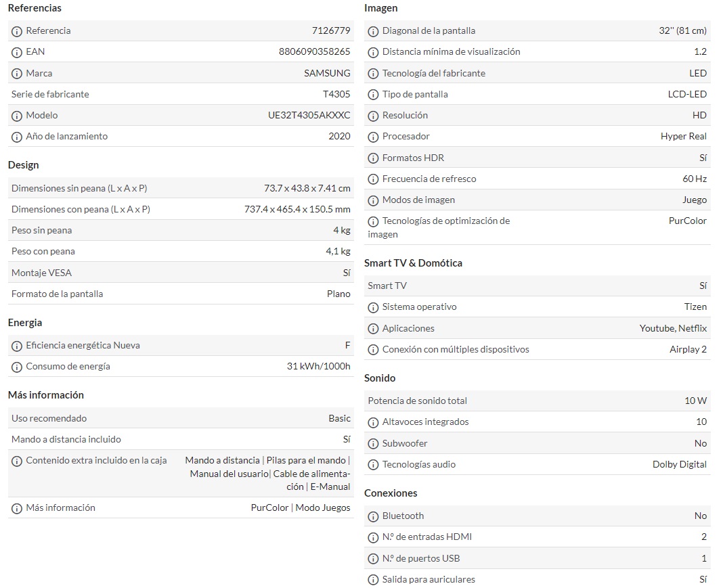Click the info icon next to Referencia
The image size is (723, 588).
tap(17, 31)
